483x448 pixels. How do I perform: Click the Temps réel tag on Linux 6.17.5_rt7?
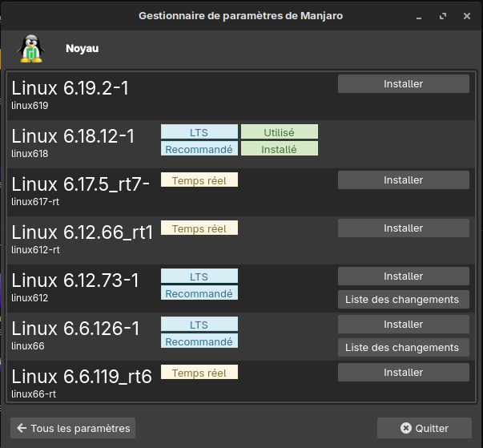coord(199,181)
